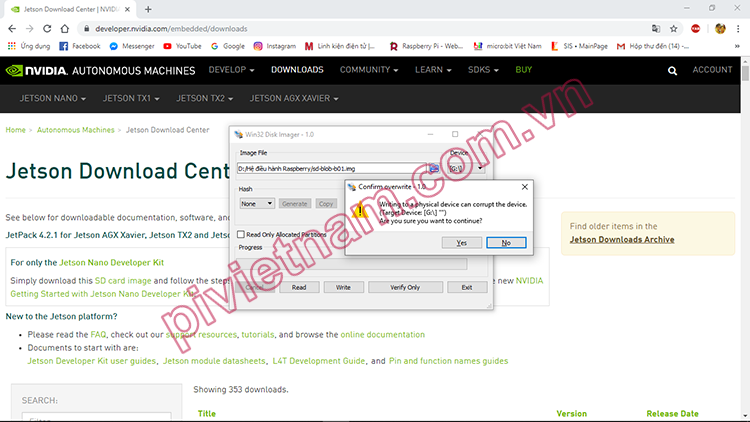The width and height of the screenshot is (750, 422).
Task: Expand JETSON AGX XAVIER submenu
Action: (x=294, y=98)
